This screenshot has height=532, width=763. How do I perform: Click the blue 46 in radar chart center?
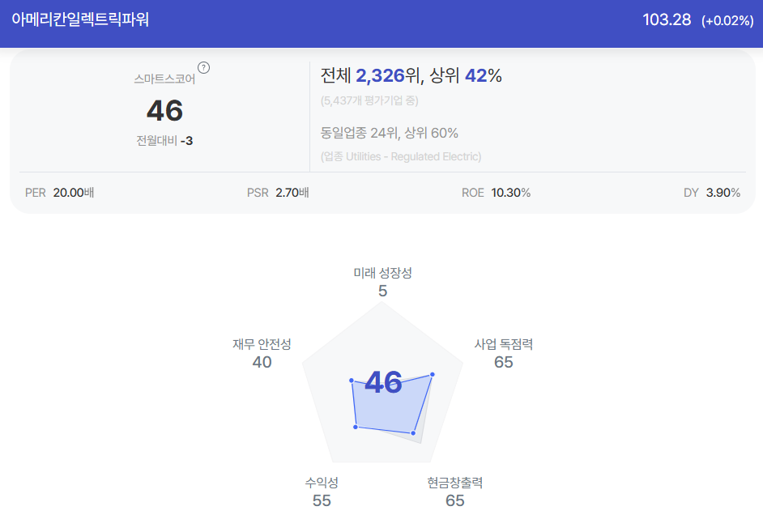(383, 381)
